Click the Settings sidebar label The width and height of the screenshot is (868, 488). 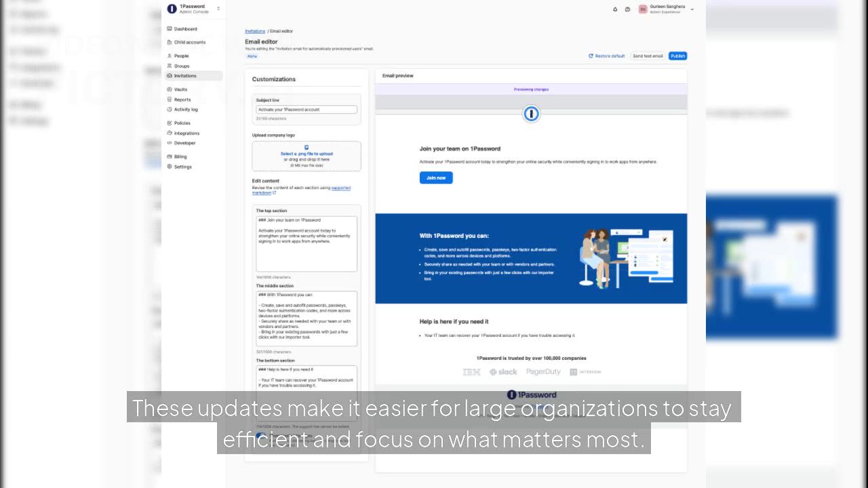pyautogui.click(x=183, y=167)
